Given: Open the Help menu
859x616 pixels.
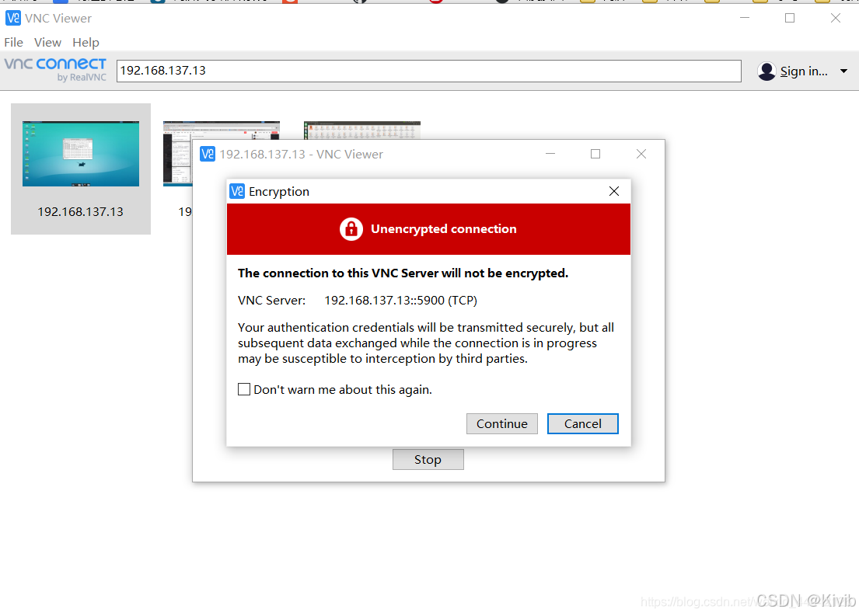Looking at the screenshot, I should pyautogui.click(x=86, y=42).
